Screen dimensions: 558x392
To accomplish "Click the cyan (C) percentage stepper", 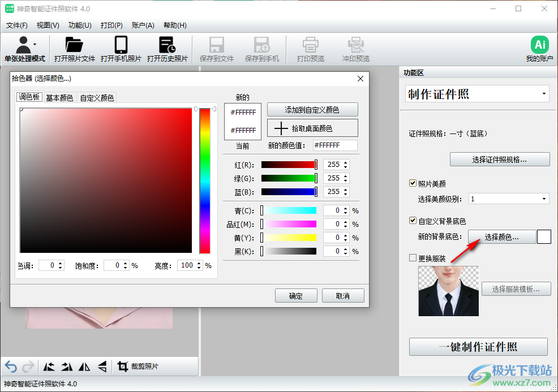I will pyautogui.click(x=346, y=210).
